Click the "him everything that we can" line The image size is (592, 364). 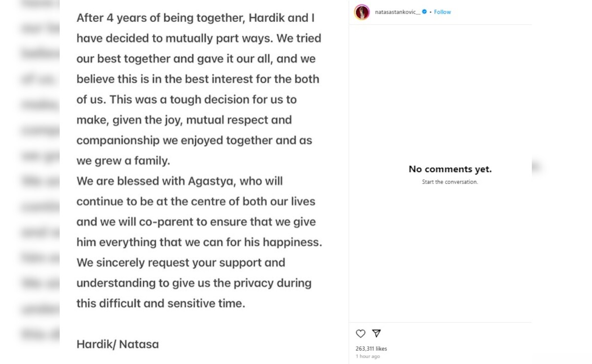199,242
